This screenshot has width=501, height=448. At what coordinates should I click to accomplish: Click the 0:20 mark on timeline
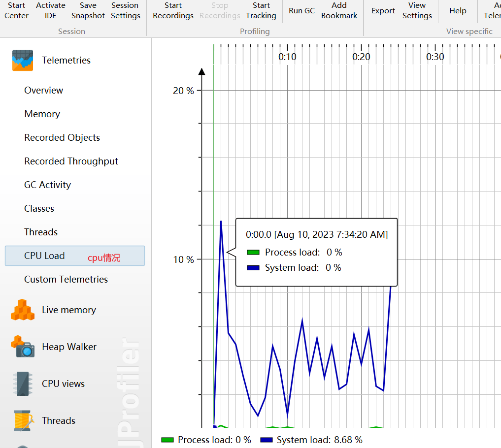(x=361, y=57)
